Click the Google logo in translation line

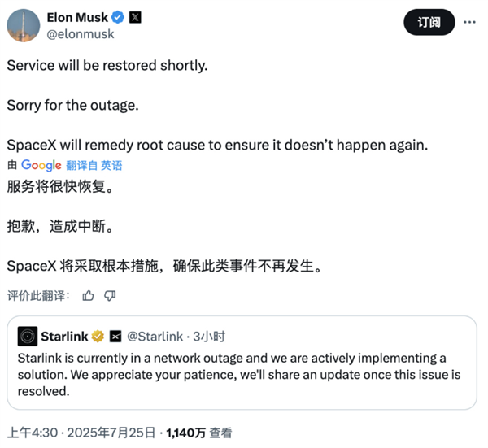click(41, 165)
